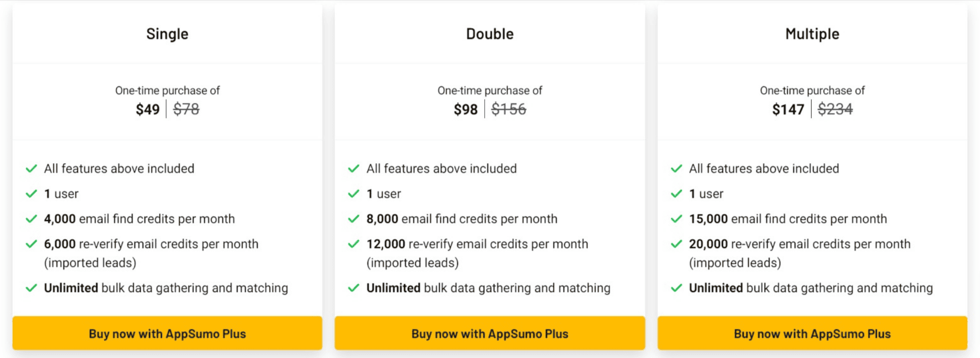Click Double plan's 1 user checkmark
Image resolution: width=980 pixels, height=358 pixels.
354,194
